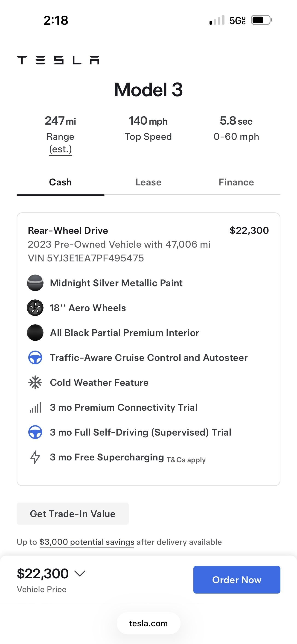Tap the Premium Connectivity signal bars icon
Image resolution: width=297 pixels, height=644 pixels.
[35, 407]
